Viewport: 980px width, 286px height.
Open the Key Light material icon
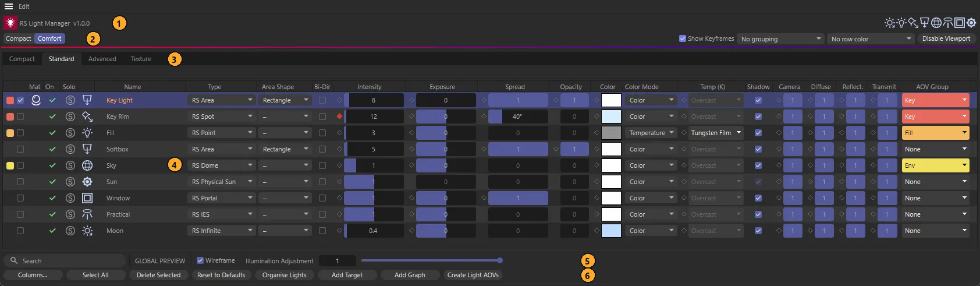36,100
